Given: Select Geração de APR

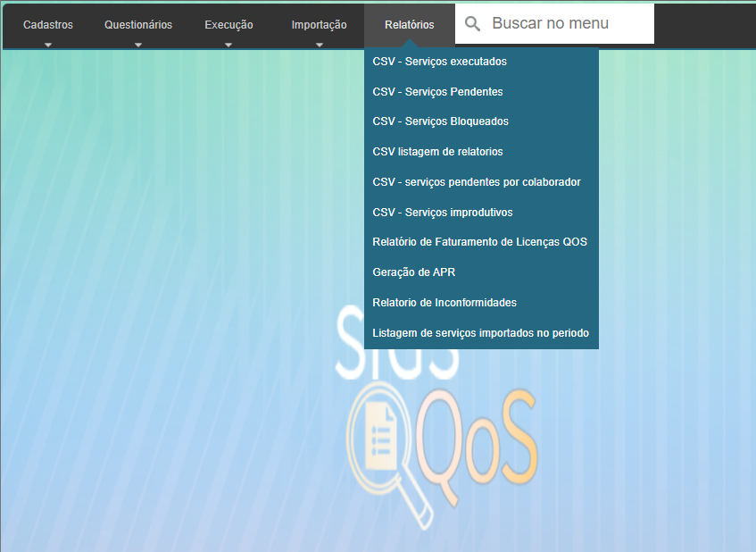Looking at the screenshot, I should 413,272.
